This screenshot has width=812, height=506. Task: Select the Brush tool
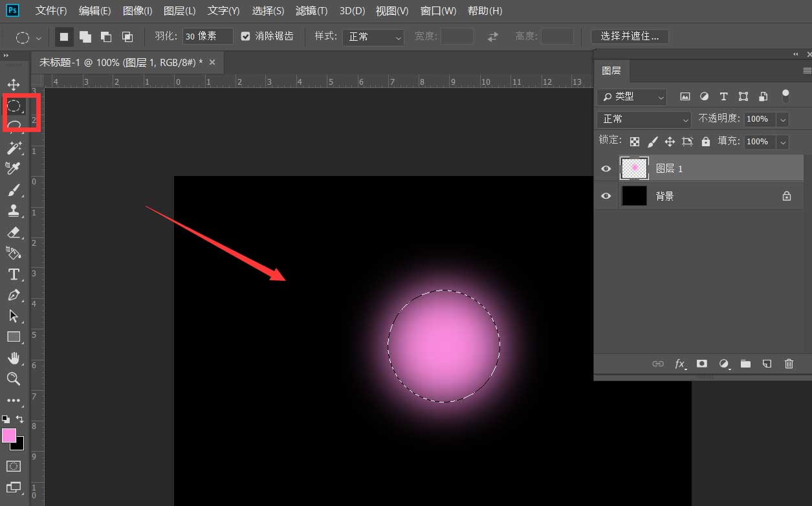[x=14, y=190]
